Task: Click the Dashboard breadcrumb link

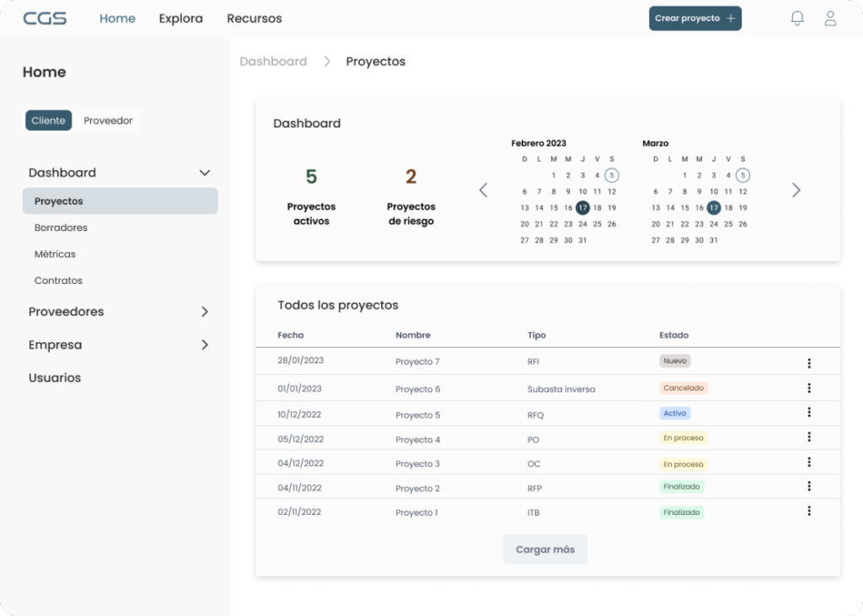Action: (x=273, y=62)
